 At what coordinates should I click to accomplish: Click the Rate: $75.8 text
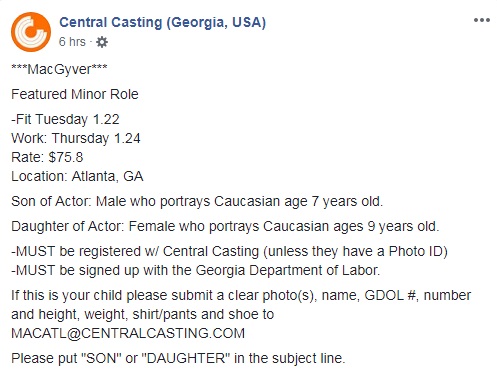coord(47,157)
